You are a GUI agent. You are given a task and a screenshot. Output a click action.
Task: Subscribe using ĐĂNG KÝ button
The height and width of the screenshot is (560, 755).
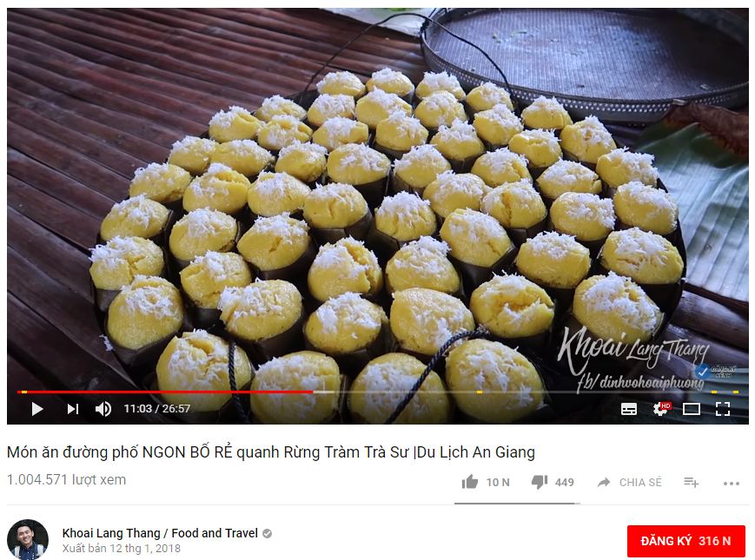tap(685, 541)
